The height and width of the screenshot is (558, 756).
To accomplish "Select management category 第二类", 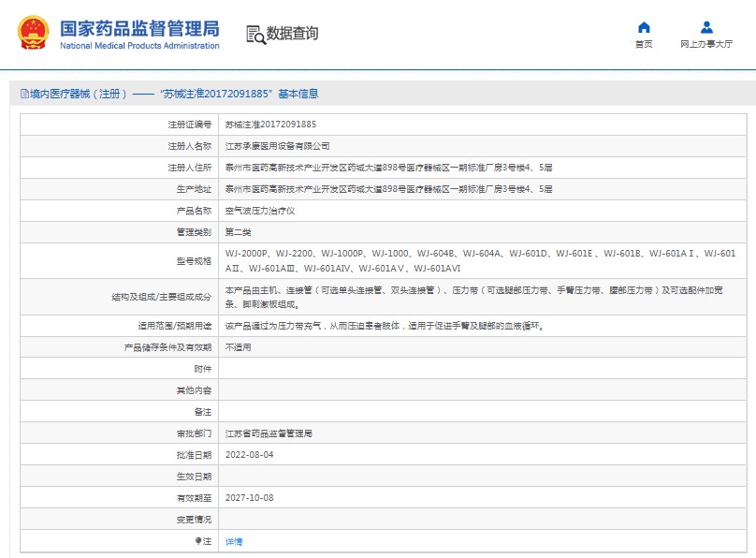I will 239,232.
